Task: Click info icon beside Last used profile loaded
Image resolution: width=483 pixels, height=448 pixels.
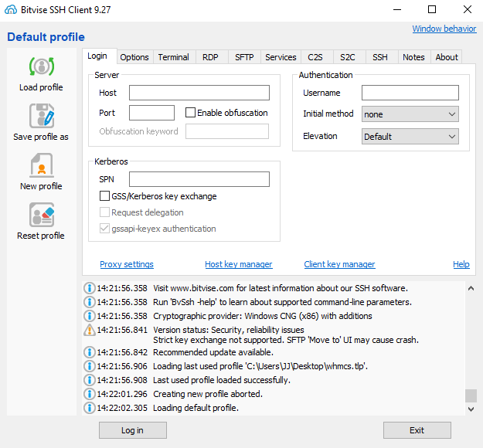Action: click(90, 380)
